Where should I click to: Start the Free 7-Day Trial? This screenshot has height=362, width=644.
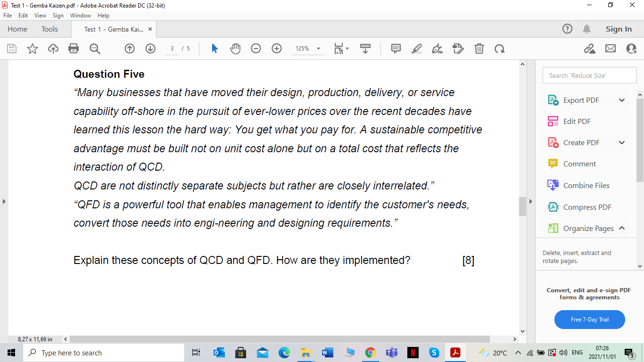[589, 319]
